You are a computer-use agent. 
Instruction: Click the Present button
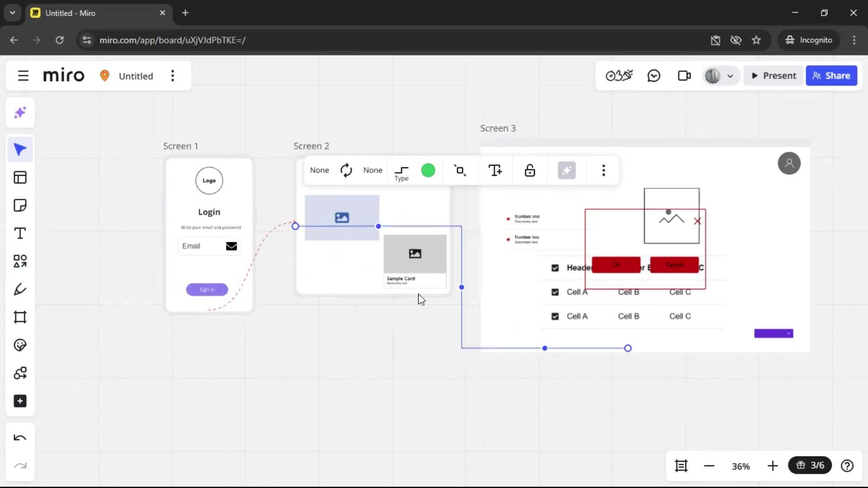point(774,76)
